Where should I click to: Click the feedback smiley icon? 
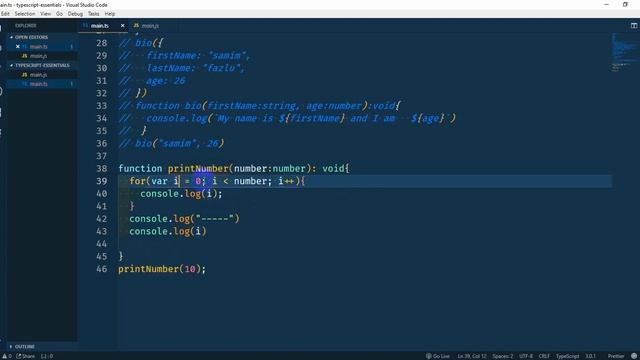tap(634, 356)
